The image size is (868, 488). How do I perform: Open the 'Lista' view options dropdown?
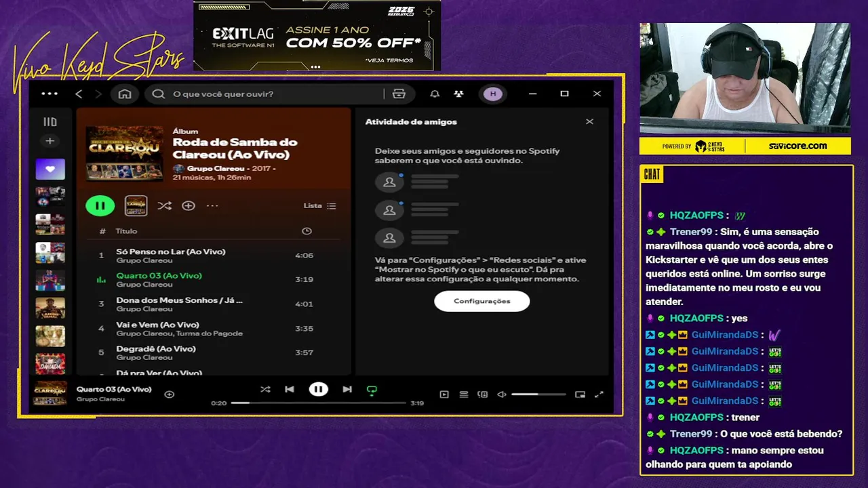click(x=319, y=205)
